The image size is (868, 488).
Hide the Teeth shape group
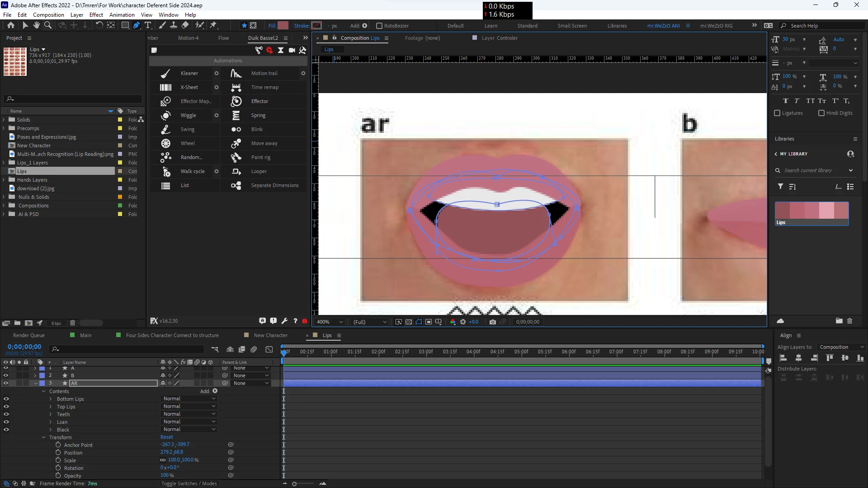6,414
